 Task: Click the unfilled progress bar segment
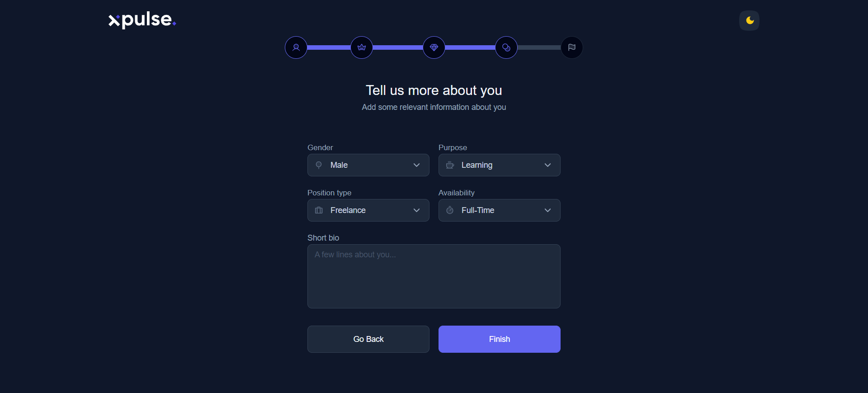point(539,47)
